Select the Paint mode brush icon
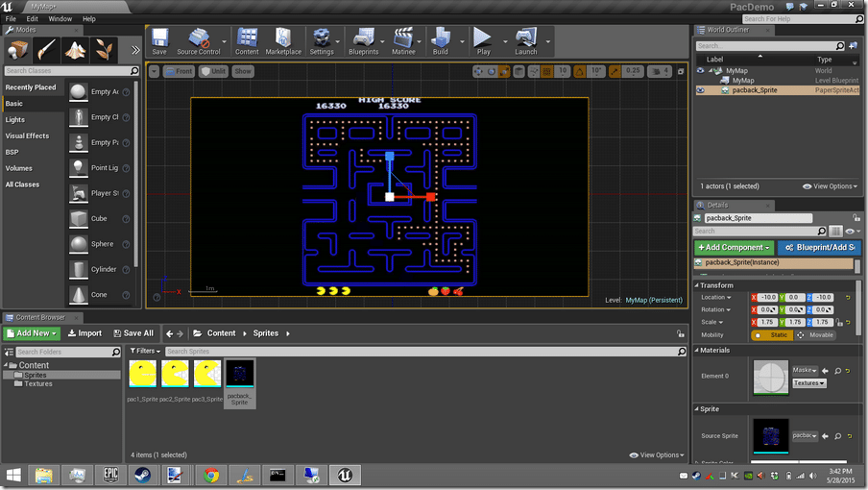The height and width of the screenshot is (490, 868). pos(46,51)
